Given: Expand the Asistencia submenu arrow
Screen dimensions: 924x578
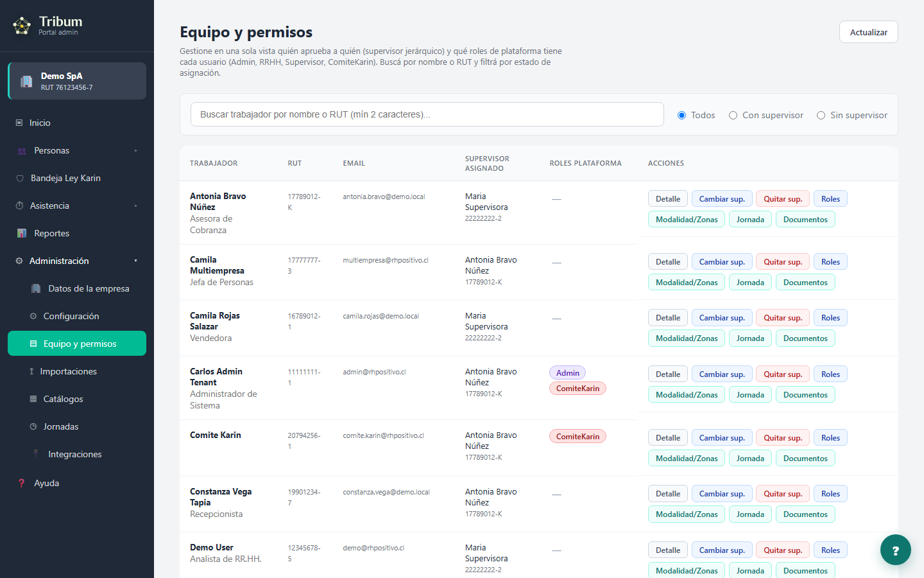Looking at the screenshot, I should (x=136, y=206).
